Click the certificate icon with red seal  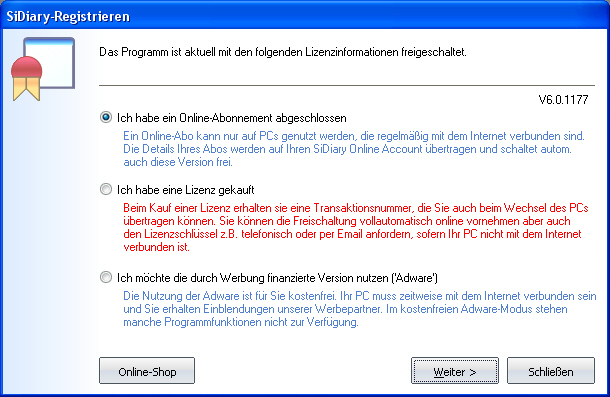[43, 69]
